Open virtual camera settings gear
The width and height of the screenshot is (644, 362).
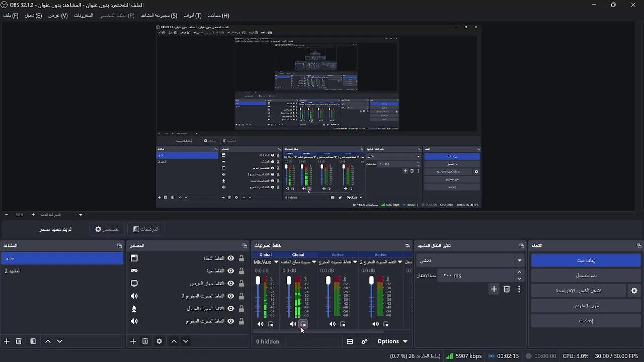point(634,291)
